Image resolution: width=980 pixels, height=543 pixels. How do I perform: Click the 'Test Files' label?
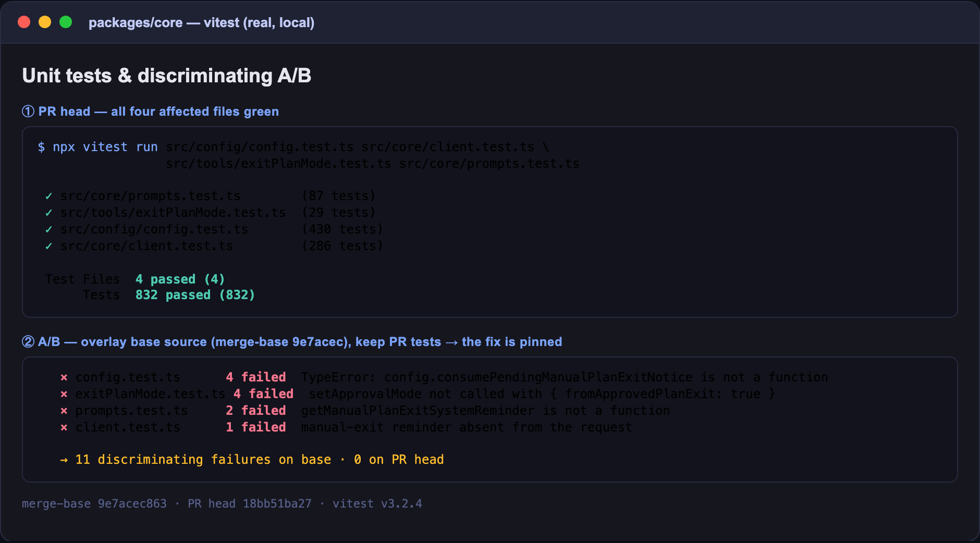pyautogui.click(x=82, y=280)
